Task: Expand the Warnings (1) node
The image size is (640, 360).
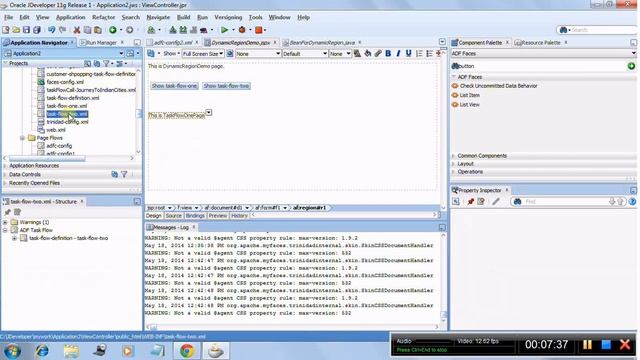Action: pyautogui.click(x=5, y=222)
